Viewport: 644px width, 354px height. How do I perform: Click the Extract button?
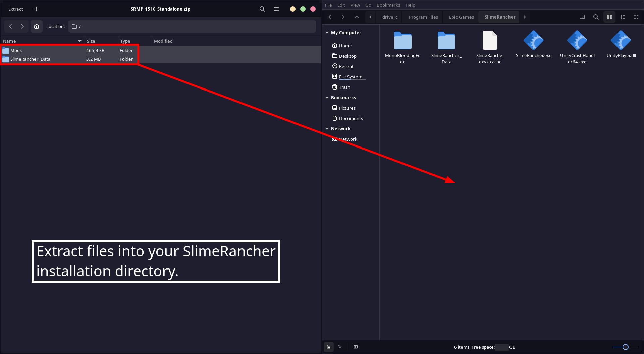coord(16,9)
